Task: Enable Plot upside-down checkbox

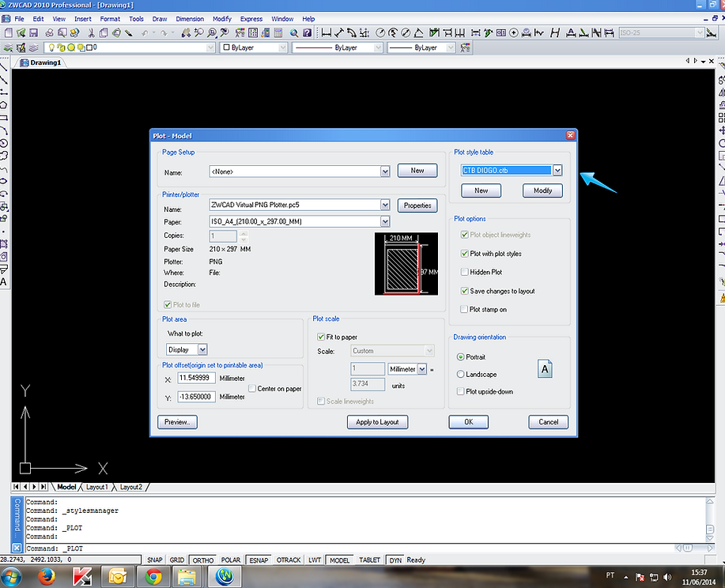Action: [x=460, y=391]
